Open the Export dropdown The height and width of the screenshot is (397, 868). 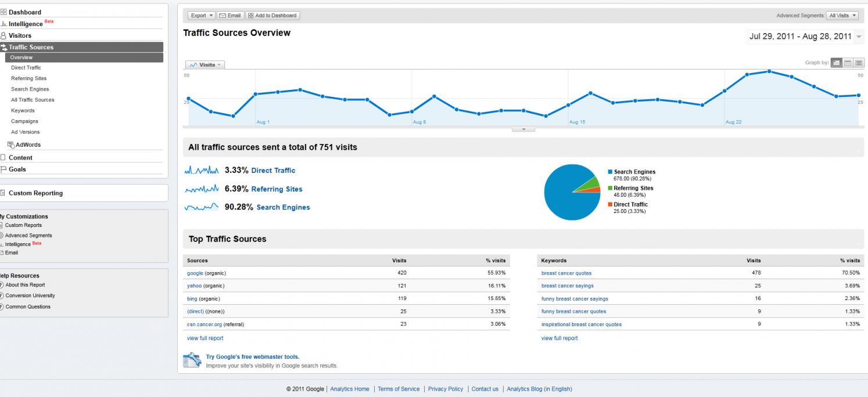click(202, 16)
